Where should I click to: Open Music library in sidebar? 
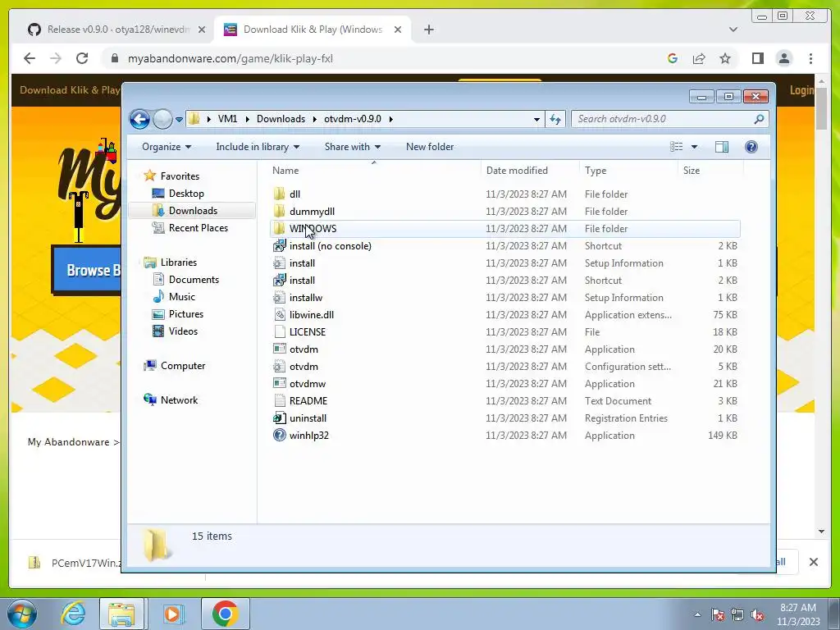pyautogui.click(x=181, y=296)
